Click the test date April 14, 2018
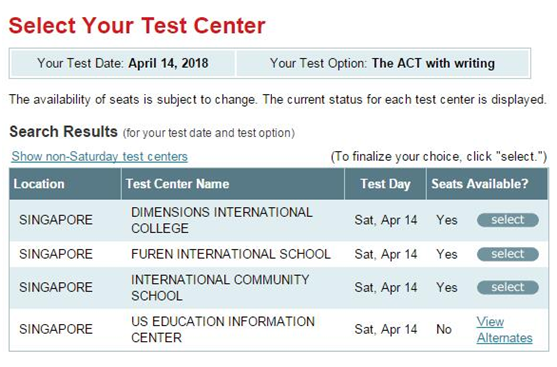 point(168,63)
